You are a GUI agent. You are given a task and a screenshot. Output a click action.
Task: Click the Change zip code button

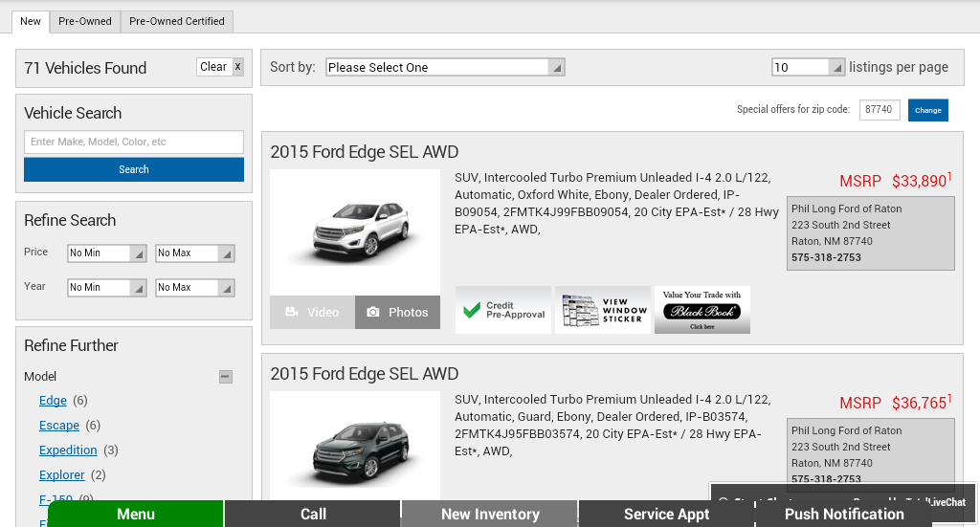(x=928, y=110)
